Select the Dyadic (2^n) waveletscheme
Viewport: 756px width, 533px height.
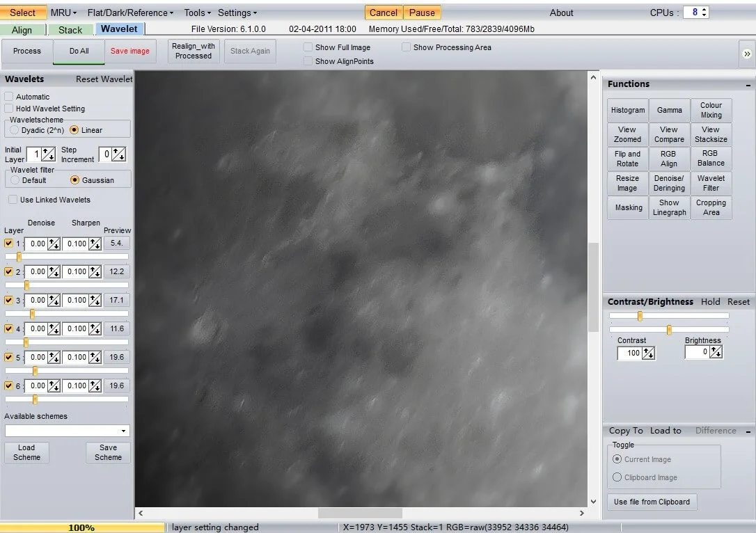(x=15, y=130)
